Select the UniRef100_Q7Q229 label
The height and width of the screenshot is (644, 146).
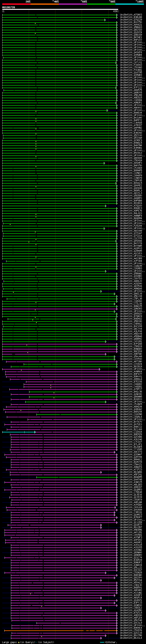coord(131,20)
